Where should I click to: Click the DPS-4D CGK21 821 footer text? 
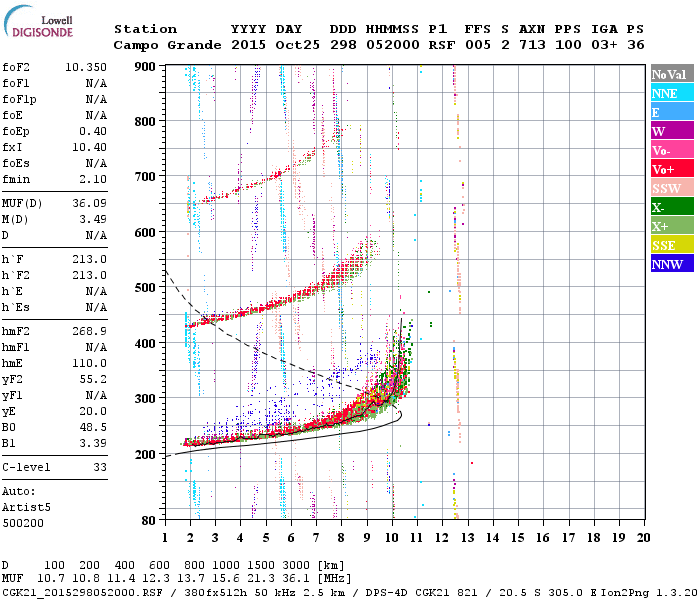pos(421,593)
